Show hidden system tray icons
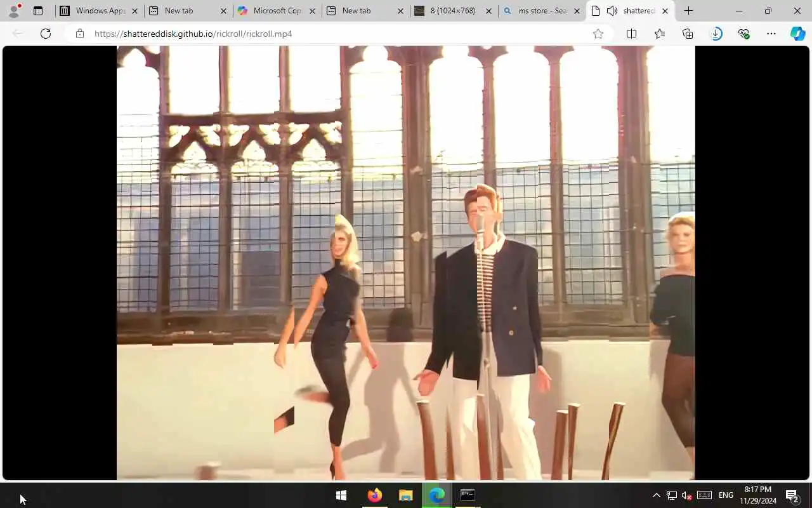The image size is (812, 508). [x=657, y=495]
